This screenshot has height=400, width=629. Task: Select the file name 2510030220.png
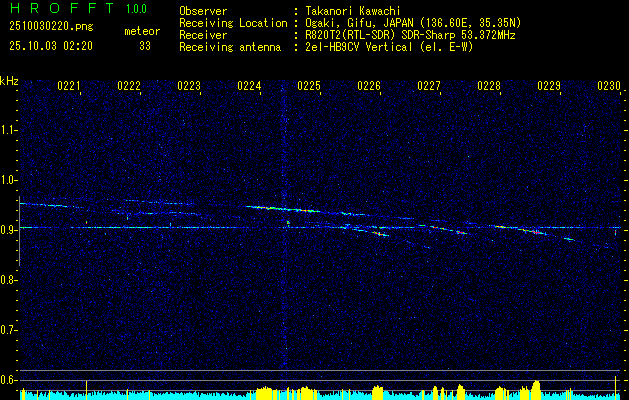(x=51, y=27)
